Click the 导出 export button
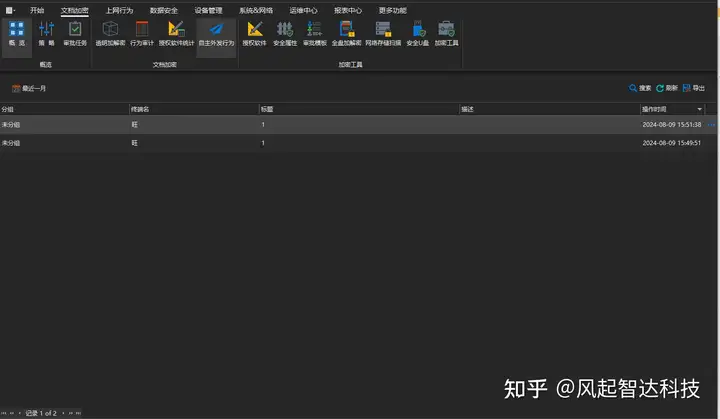 pyautogui.click(x=694, y=88)
